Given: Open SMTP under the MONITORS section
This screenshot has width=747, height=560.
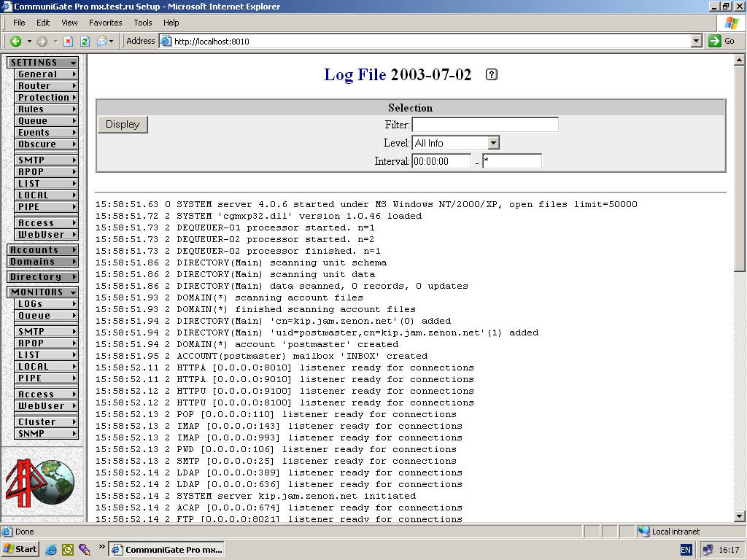Looking at the screenshot, I should point(46,332).
